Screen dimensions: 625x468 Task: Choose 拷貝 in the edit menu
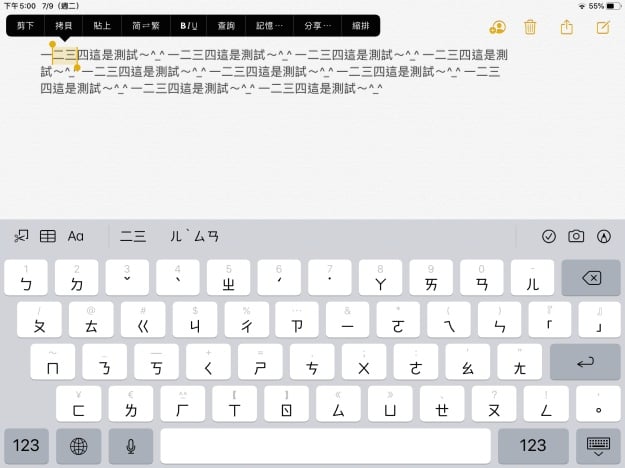(x=63, y=25)
